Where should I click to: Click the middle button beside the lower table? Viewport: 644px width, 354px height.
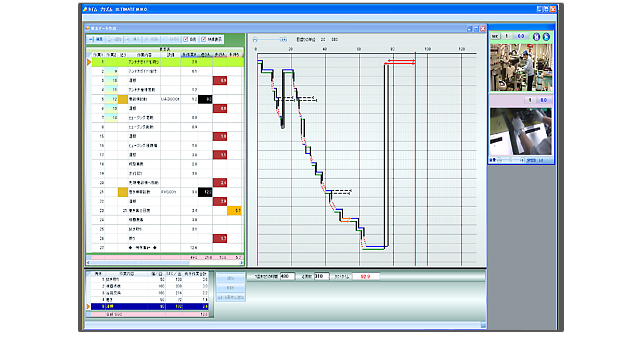coord(230,287)
